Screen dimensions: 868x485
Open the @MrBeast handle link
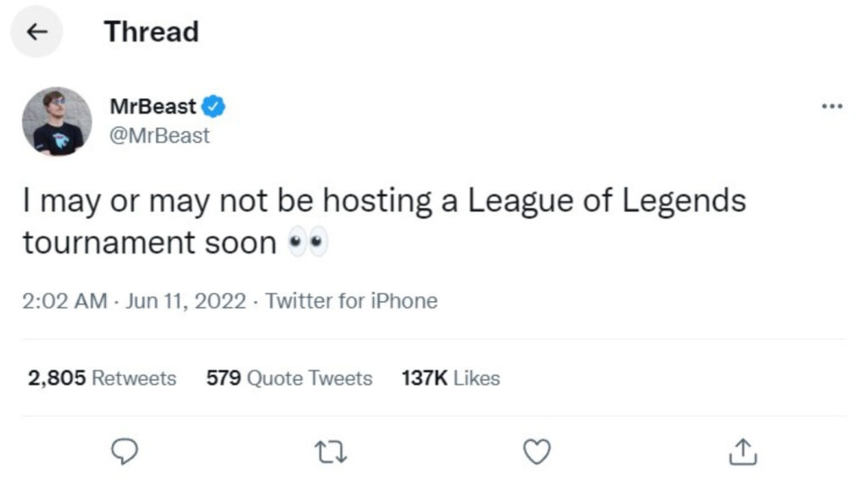click(x=159, y=136)
